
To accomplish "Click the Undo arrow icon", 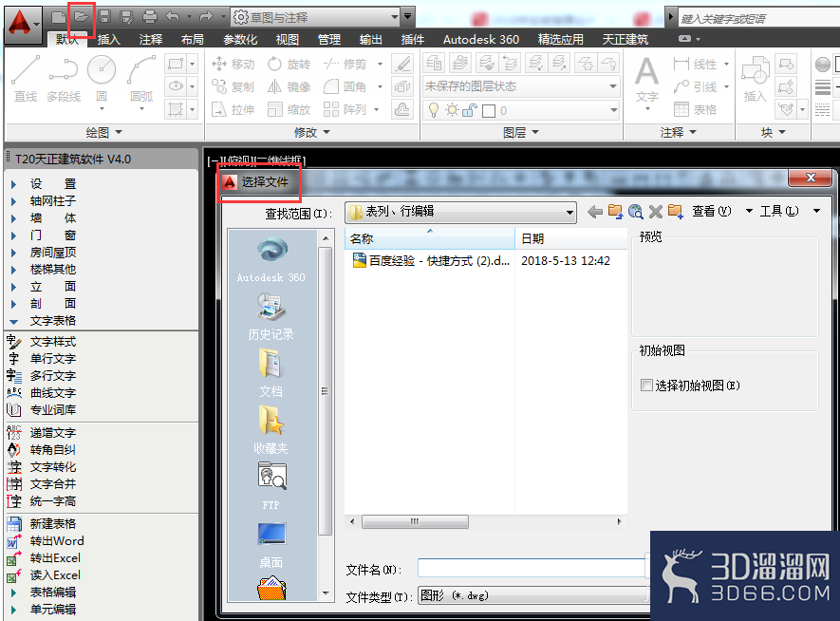I will (173, 17).
